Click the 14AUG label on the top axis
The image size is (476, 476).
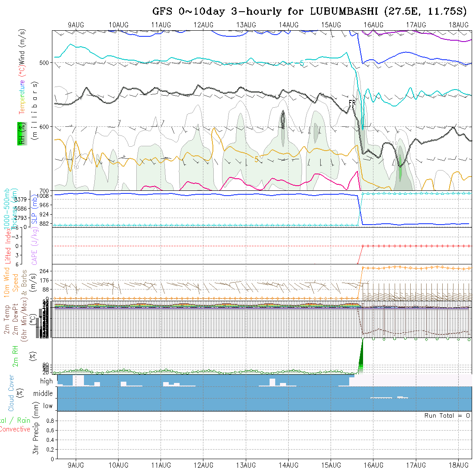click(x=288, y=25)
